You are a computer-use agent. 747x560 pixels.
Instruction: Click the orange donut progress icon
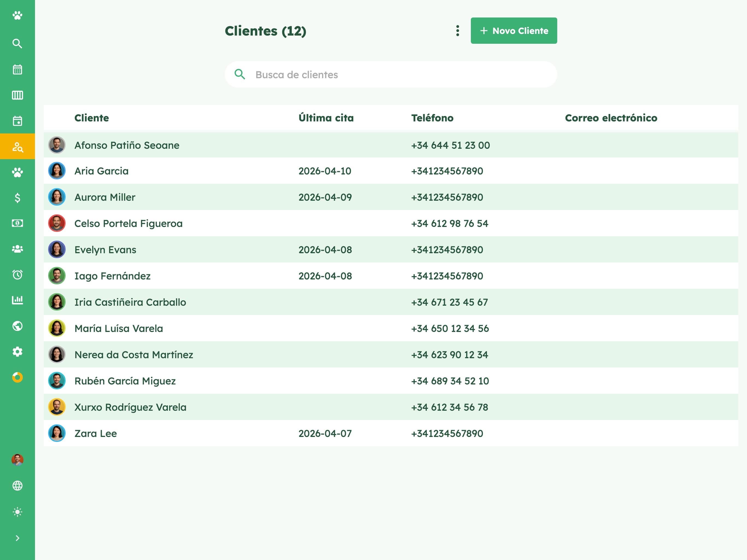point(17,377)
